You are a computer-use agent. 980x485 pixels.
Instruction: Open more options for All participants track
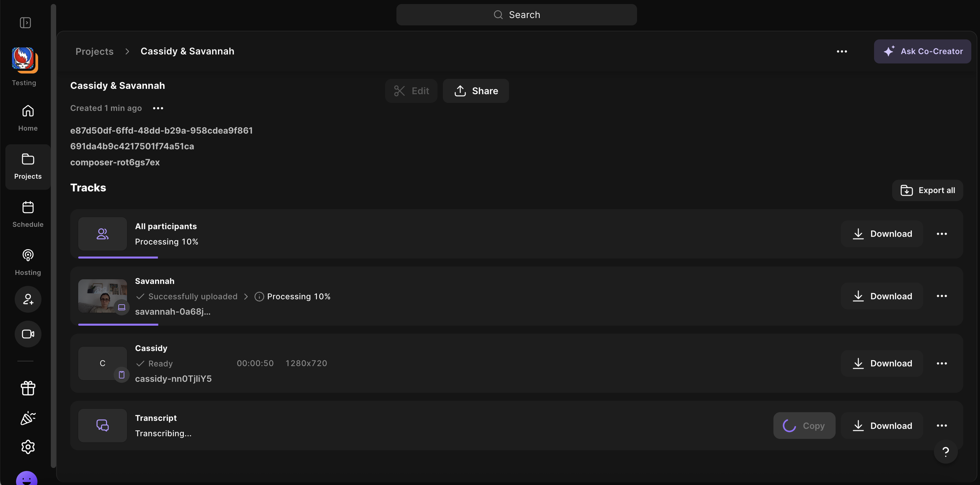(942, 234)
